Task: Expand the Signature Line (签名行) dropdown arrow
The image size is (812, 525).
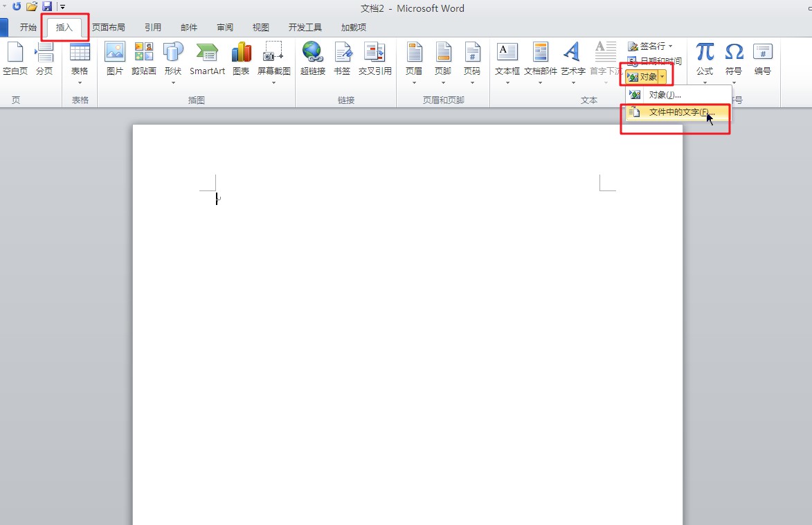Action: pyautogui.click(x=671, y=46)
